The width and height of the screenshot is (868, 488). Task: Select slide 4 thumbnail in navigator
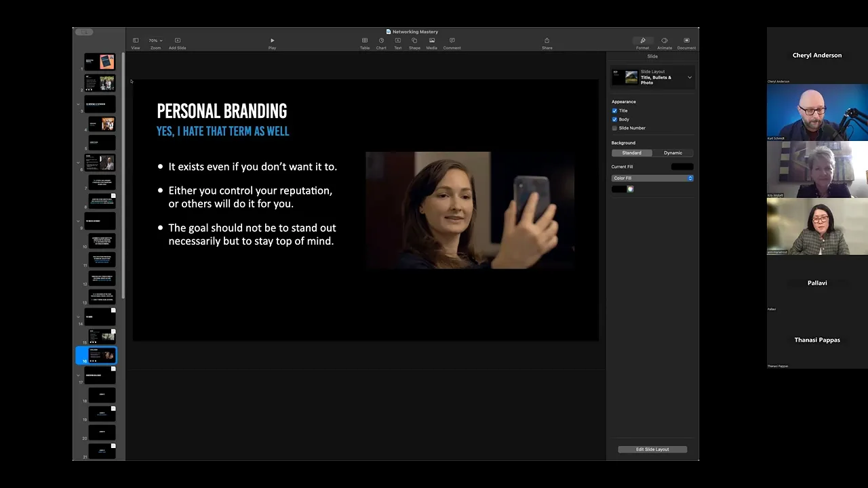(x=102, y=124)
